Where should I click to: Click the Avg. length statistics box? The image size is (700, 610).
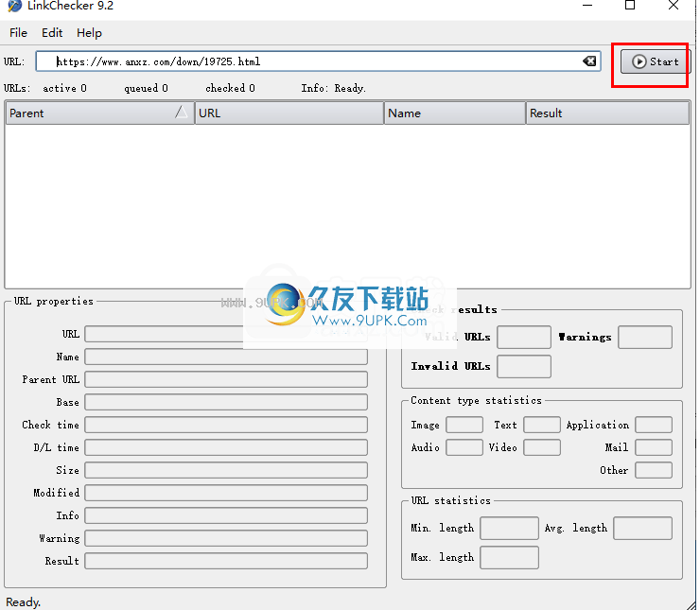pyautogui.click(x=643, y=529)
